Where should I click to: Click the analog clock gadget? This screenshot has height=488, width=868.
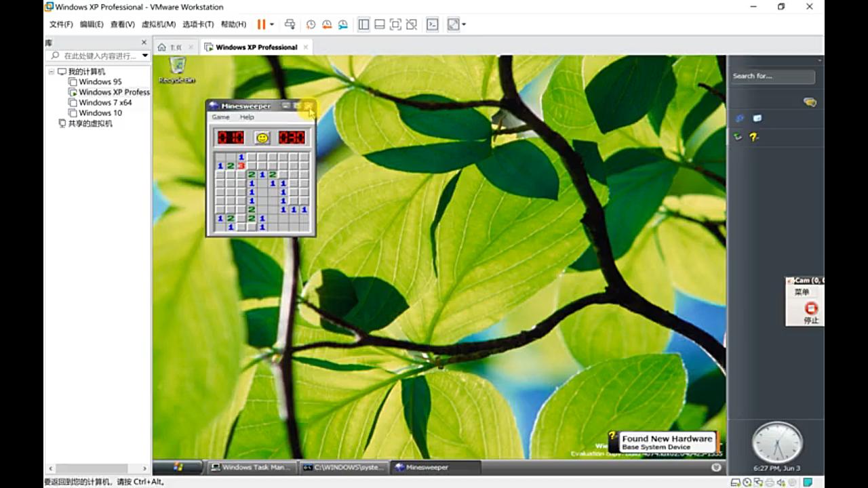[x=777, y=443]
